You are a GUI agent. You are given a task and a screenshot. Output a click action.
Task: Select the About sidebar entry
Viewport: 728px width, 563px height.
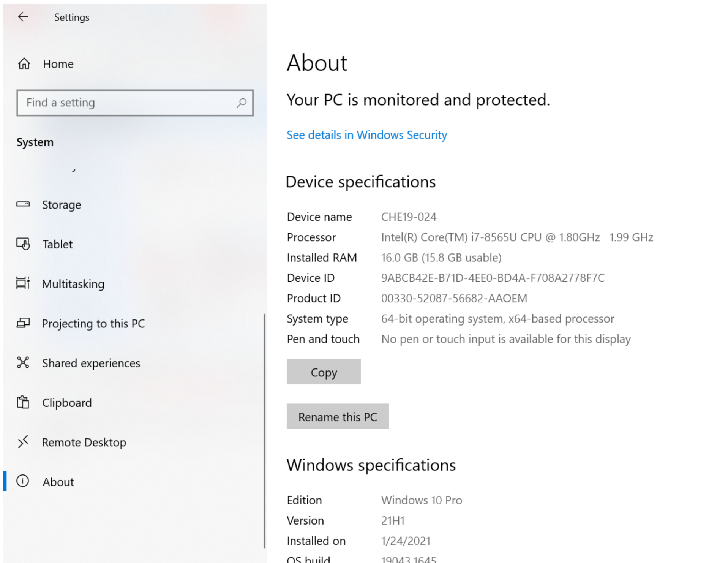135,482
